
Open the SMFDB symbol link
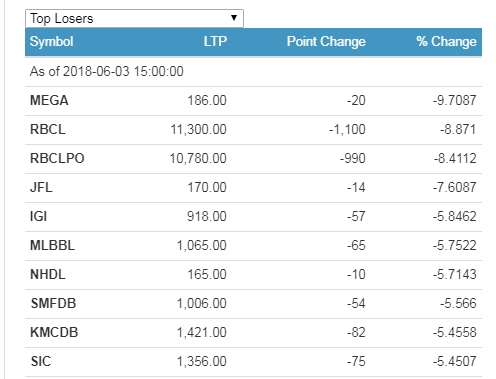53,303
